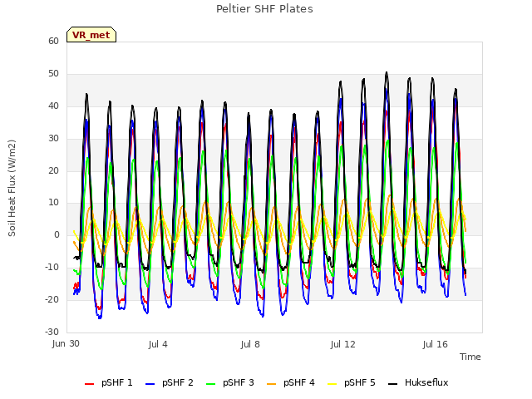Click the 60 y-axis tick label

click(53, 41)
